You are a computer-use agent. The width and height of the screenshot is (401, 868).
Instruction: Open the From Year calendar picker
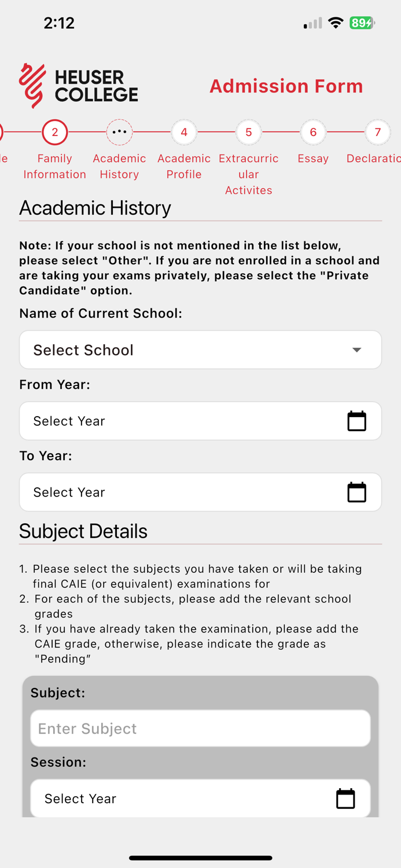tap(357, 421)
